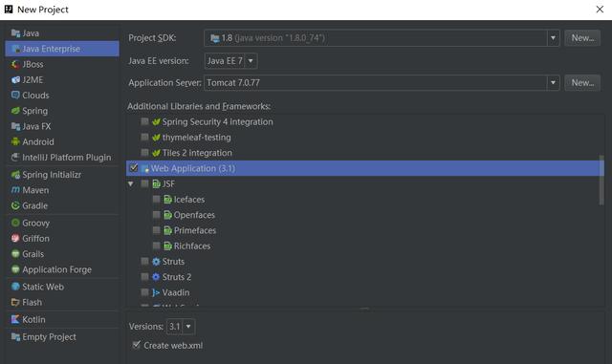Enable the JSF framework checkbox
Screen dimensions: 612x364
pyautogui.click(x=144, y=183)
